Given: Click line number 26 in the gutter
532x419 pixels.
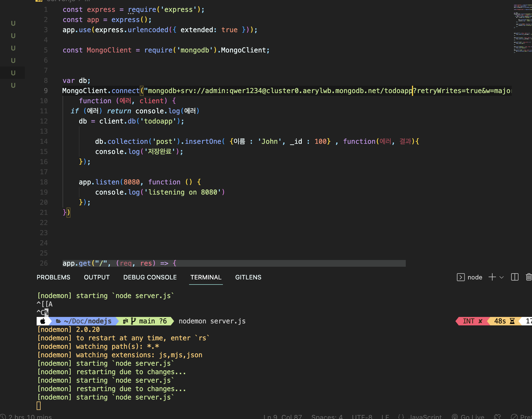Looking at the screenshot, I should click(44, 263).
